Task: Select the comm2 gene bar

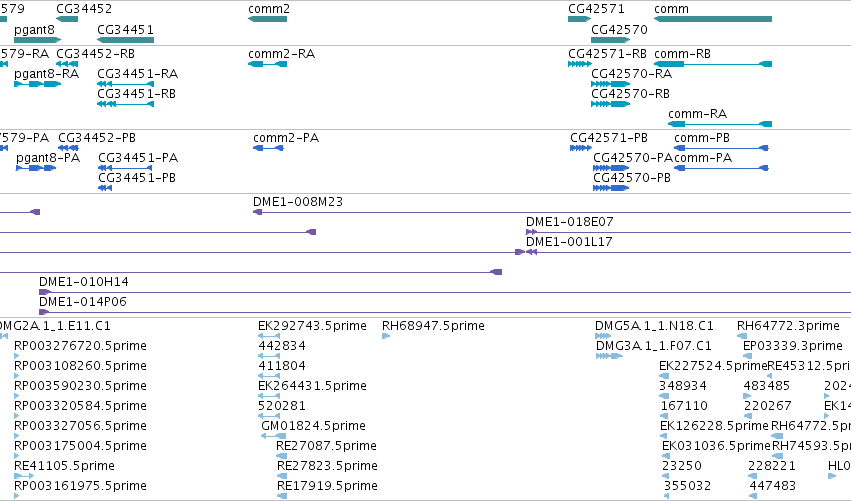Action: pyautogui.click(x=268, y=19)
